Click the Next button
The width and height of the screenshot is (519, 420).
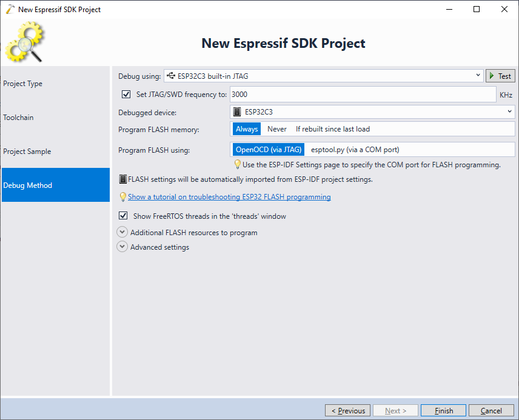(395, 410)
